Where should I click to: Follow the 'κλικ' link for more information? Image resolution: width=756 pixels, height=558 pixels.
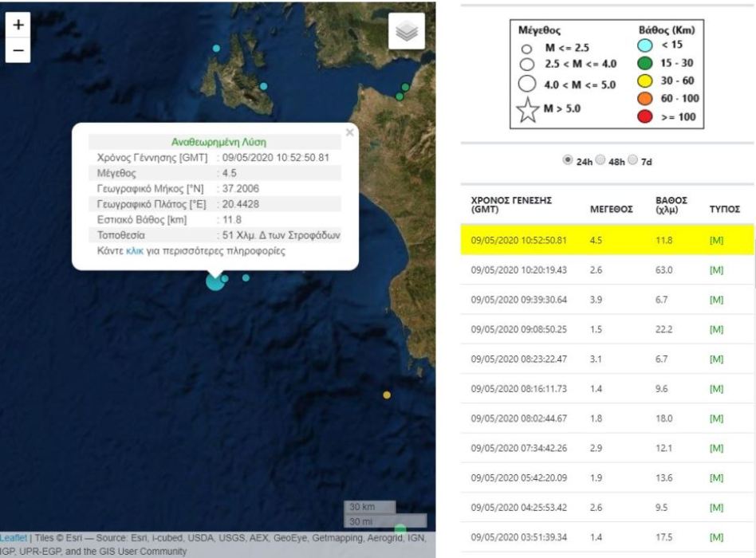point(135,251)
